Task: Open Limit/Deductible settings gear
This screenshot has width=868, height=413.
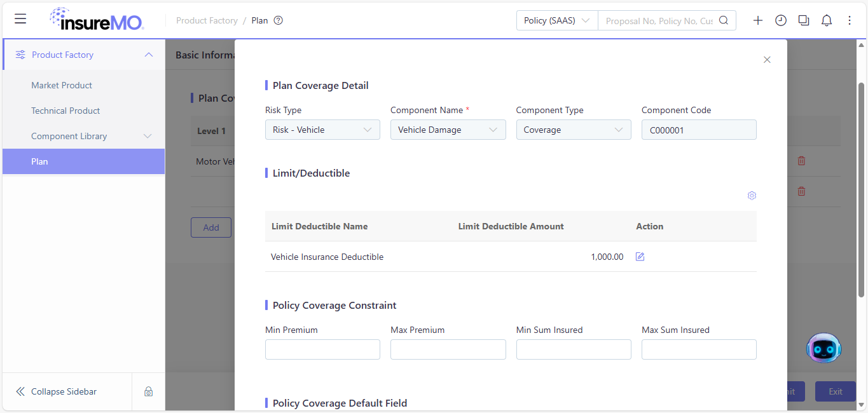Action: click(752, 196)
